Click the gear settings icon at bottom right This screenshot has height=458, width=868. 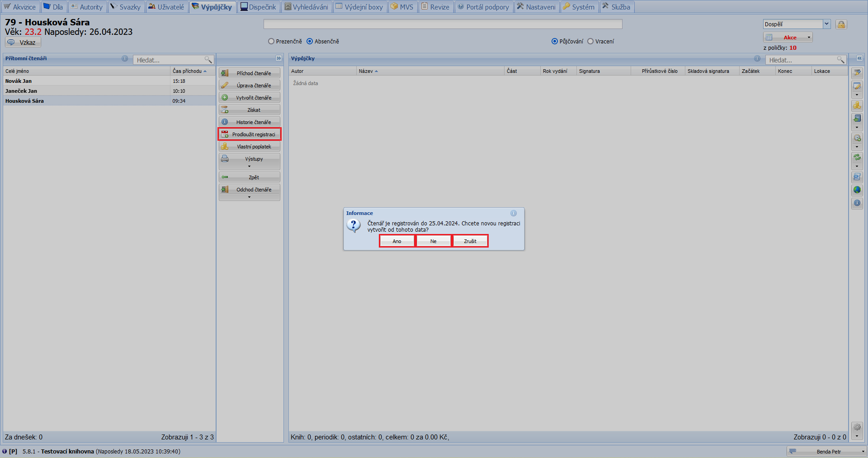tap(857, 427)
